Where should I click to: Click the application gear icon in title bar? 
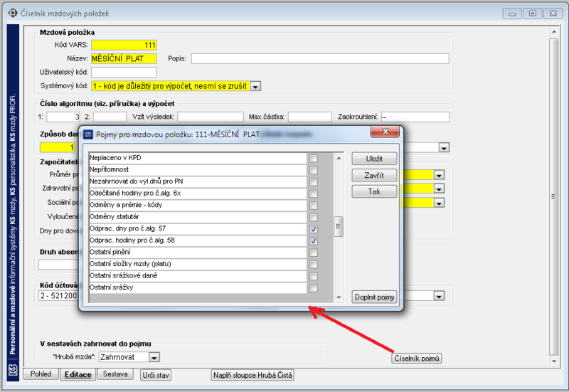(13, 13)
